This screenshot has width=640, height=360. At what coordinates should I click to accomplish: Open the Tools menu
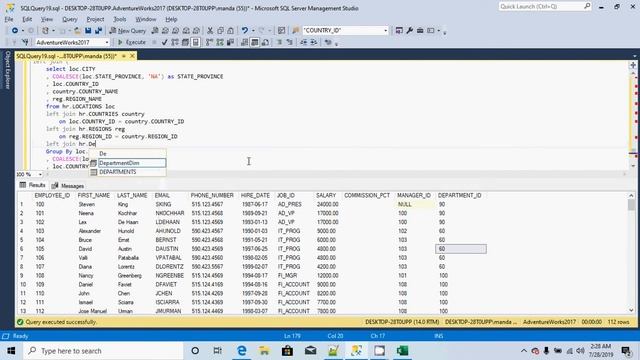point(120,19)
